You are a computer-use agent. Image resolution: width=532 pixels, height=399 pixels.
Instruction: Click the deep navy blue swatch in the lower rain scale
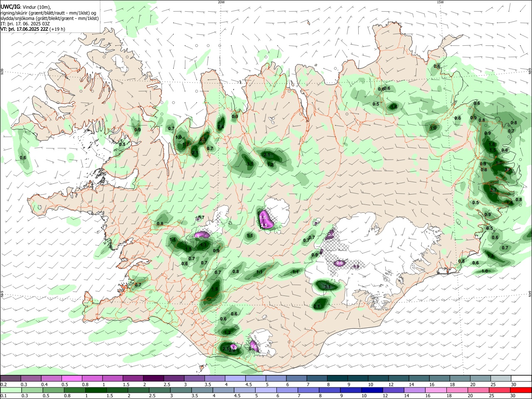372,390
